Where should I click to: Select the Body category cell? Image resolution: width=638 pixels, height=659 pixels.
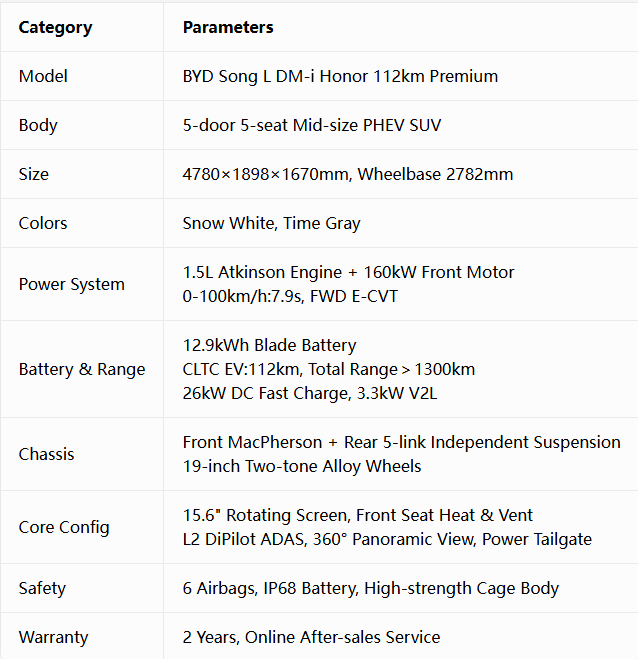pyautogui.click(x=82, y=125)
